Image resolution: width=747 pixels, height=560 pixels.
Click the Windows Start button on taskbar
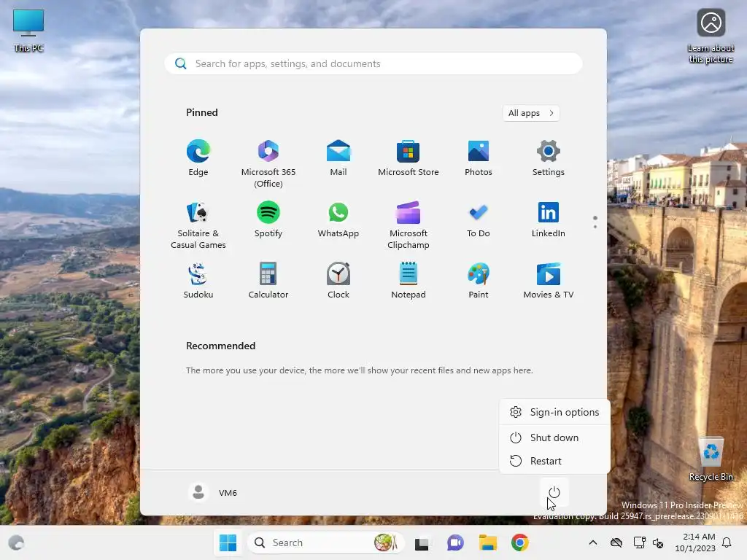point(228,542)
